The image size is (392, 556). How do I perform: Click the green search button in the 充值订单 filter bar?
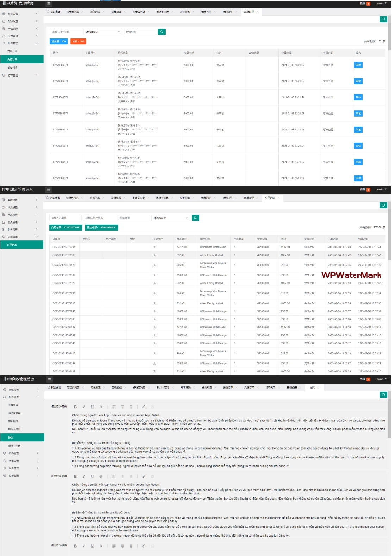(x=161, y=32)
